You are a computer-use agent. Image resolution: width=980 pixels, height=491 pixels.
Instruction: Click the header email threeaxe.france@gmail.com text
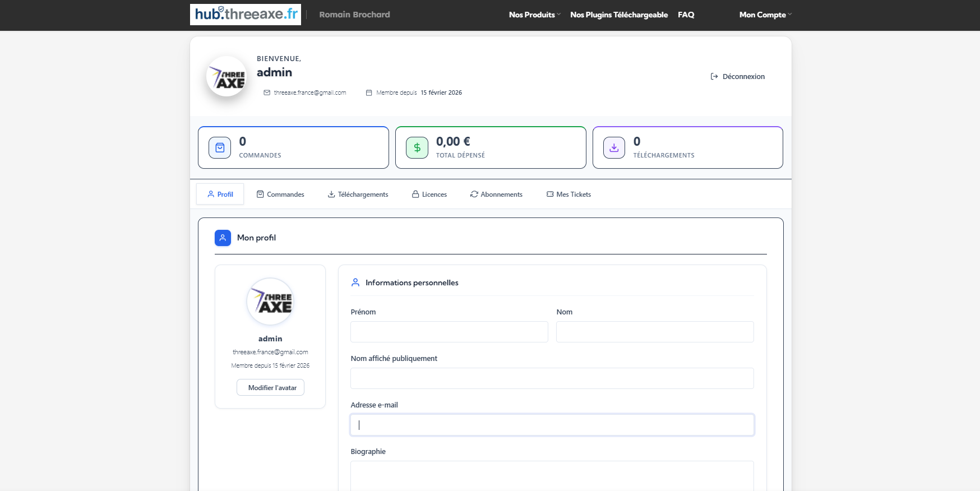[310, 92]
